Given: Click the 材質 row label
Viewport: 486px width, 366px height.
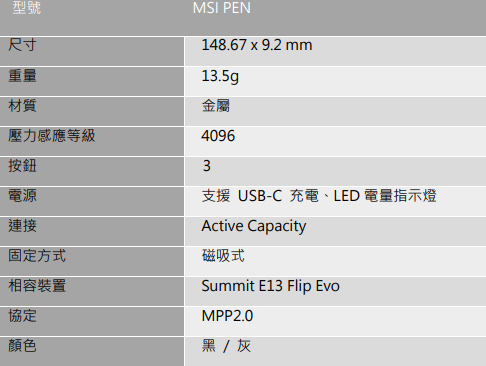Looking at the screenshot, I should pos(22,106).
